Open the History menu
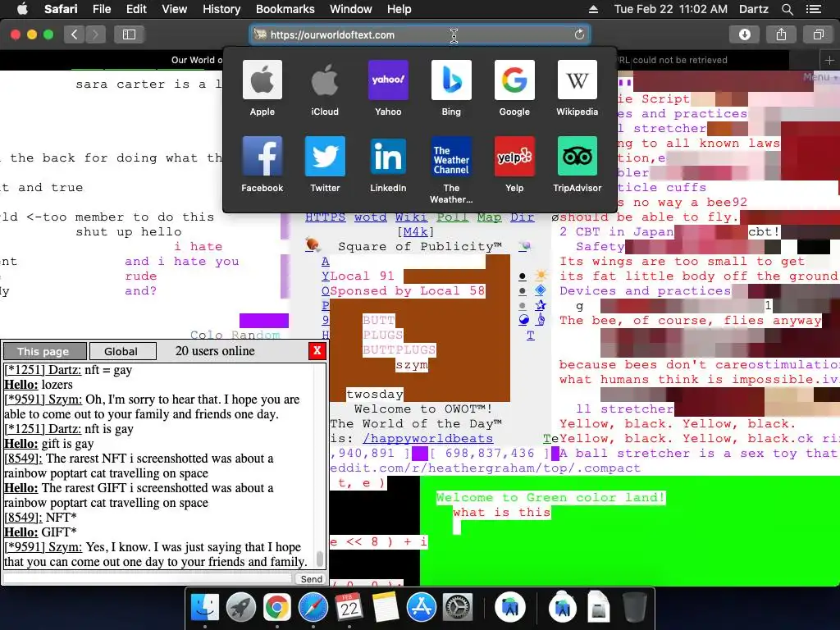 click(x=221, y=9)
